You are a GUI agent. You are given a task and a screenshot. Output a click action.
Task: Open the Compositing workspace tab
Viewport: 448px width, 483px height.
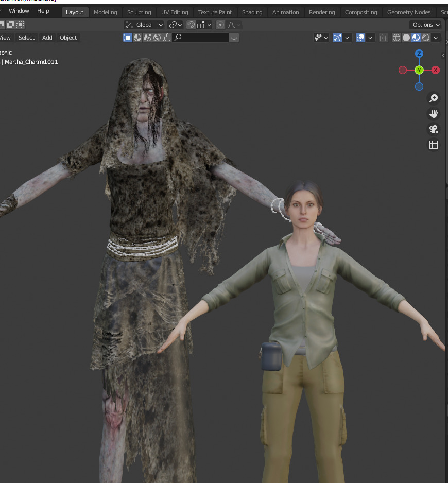[x=361, y=12]
